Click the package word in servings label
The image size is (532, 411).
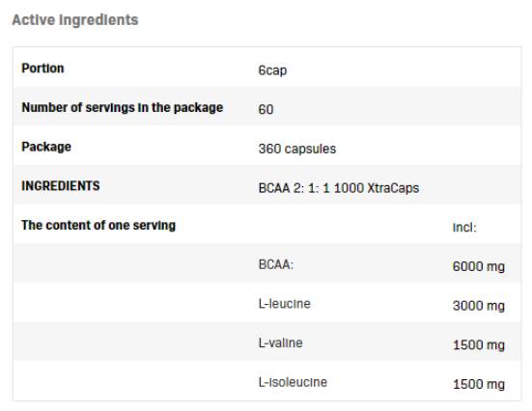198,108
